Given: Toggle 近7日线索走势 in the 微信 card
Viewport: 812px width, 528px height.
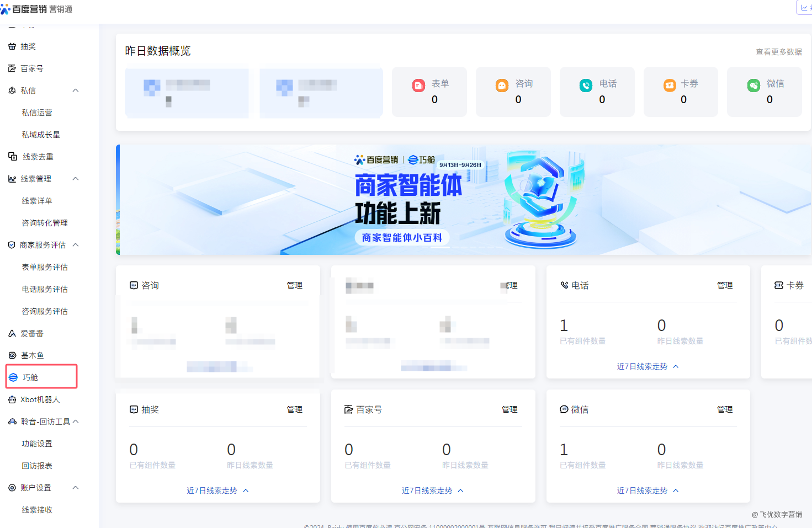Looking at the screenshot, I should (x=648, y=490).
